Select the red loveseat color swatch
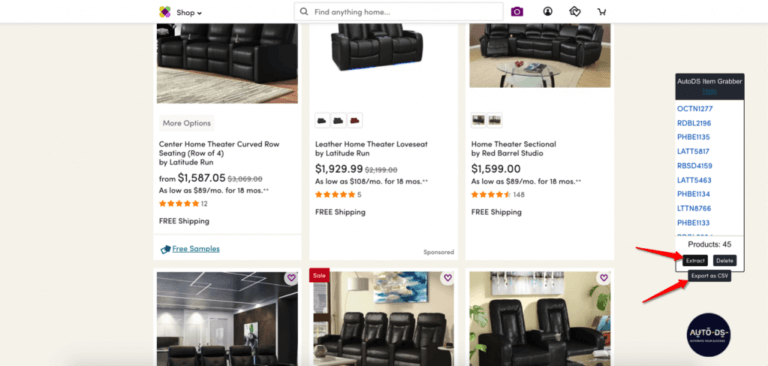The height and width of the screenshot is (366, 768). (355, 120)
